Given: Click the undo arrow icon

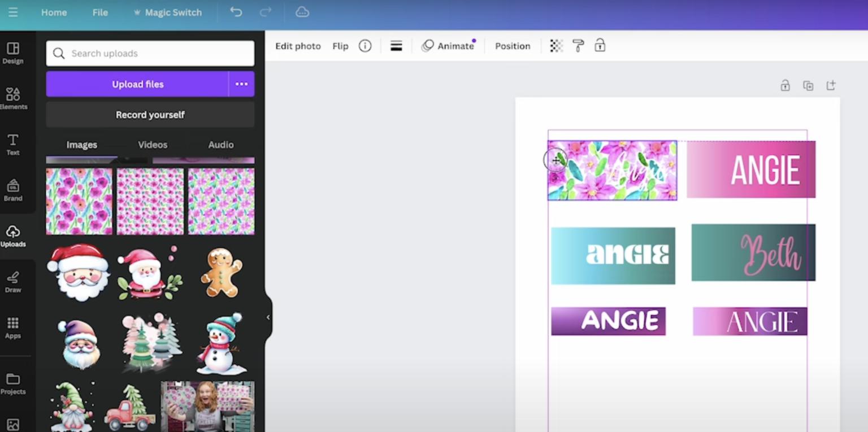Looking at the screenshot, I should (236, 12).
